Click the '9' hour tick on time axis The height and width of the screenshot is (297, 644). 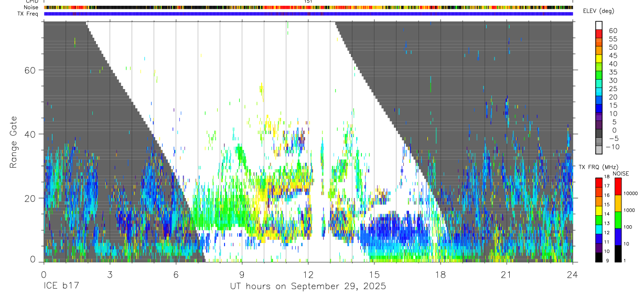click(x=242, y=274)
